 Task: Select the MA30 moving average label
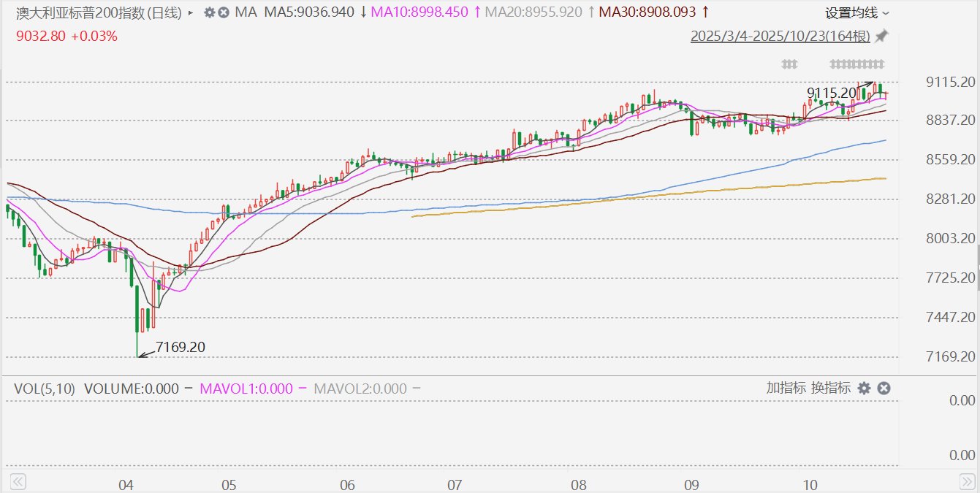point(646,12)
